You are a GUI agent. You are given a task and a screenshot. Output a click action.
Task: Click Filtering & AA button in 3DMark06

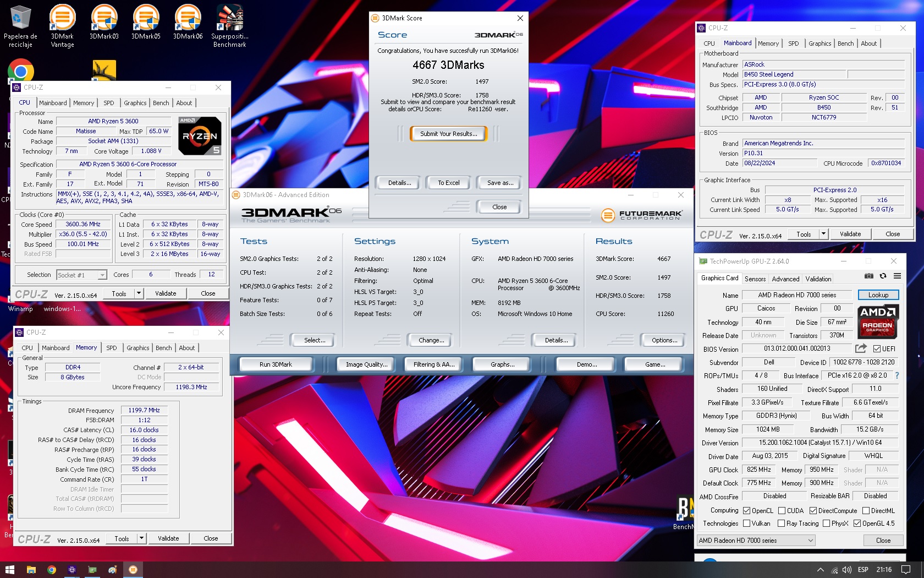(435, 364)
